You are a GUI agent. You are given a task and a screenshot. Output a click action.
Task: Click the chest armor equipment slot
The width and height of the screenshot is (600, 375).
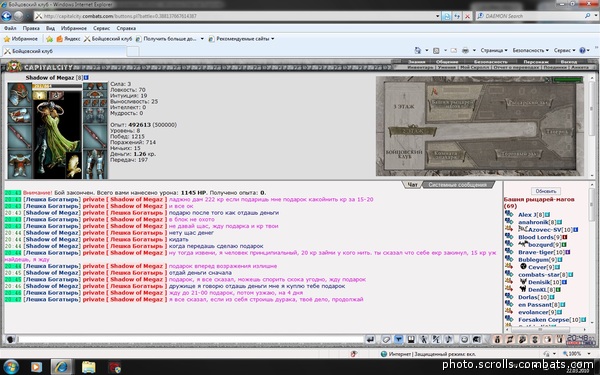19,165
